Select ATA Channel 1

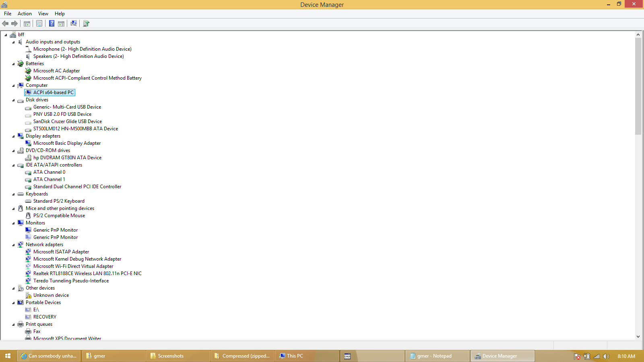pos(49,179)
